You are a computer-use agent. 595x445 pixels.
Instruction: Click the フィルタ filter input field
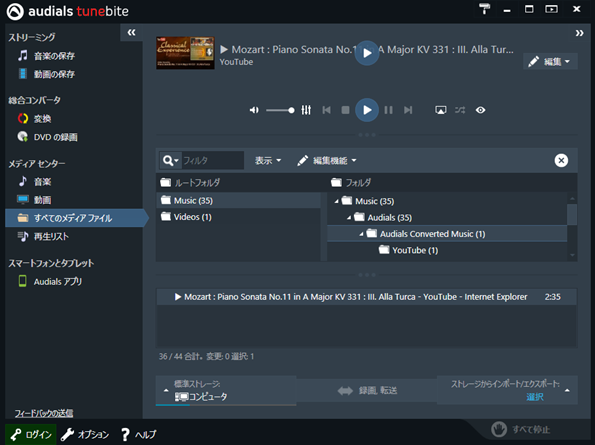click(212, 160)
